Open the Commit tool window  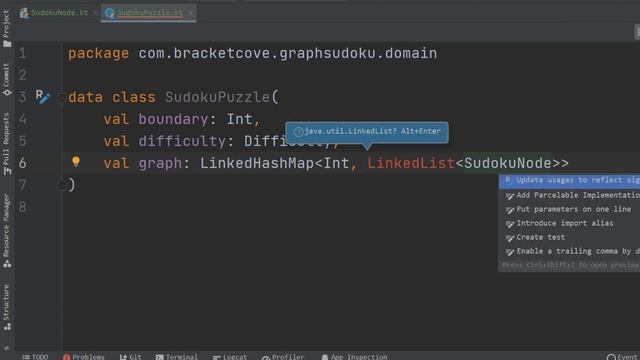[7, 80]
